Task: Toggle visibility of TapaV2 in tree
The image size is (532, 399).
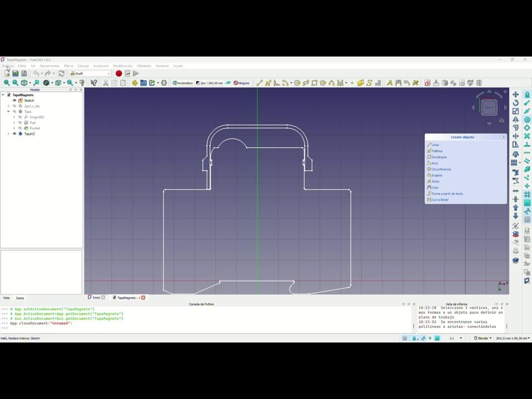Action: tap(14, 134)
